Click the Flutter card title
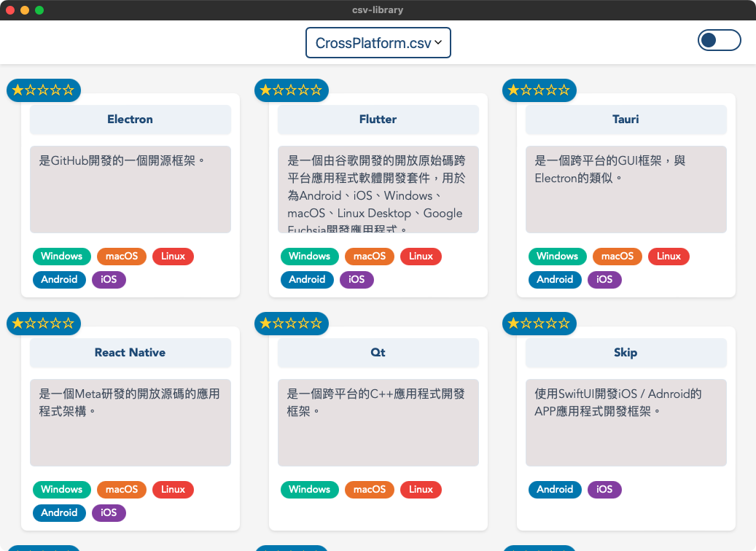The image size is (756, 551). [378, 120]
